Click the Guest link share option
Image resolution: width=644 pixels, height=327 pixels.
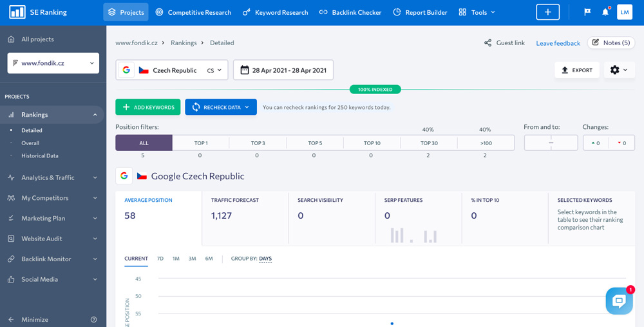(x=504, y=43)
